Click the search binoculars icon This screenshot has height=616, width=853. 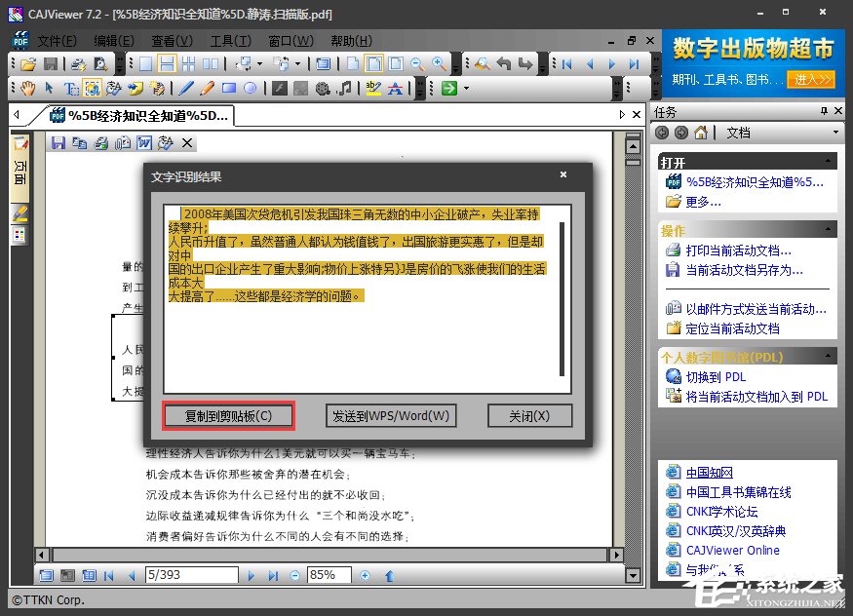point(482,64)
